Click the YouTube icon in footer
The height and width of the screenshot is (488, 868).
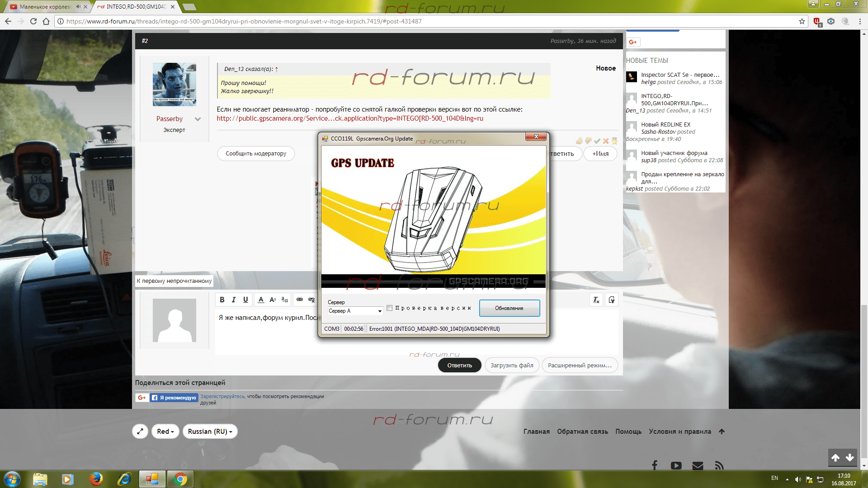point(676,465)
